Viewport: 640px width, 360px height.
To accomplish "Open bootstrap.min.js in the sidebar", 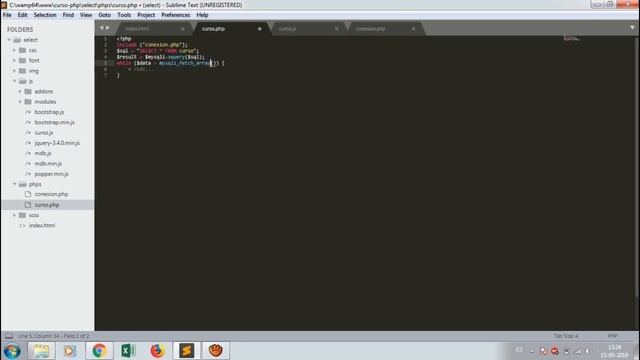I will (54, 122).
